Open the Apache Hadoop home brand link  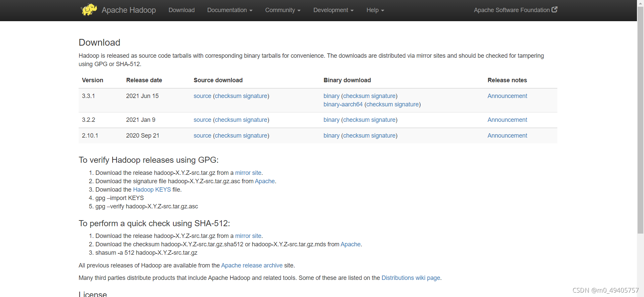point(129,10)
